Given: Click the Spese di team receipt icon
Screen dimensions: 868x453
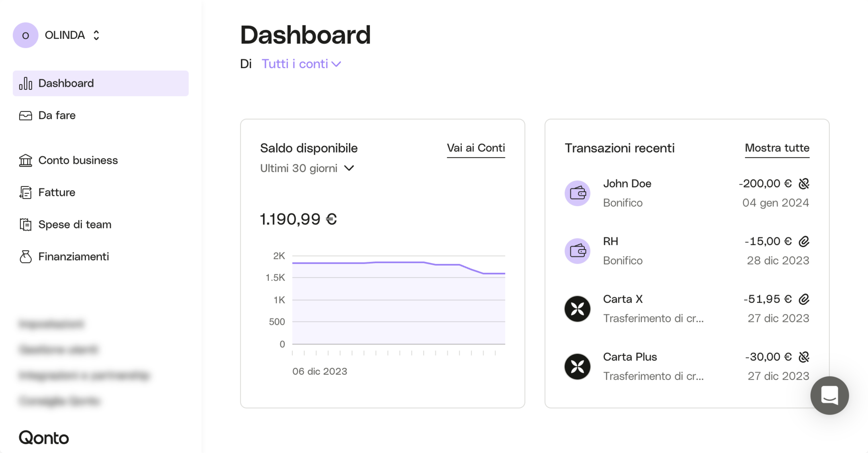Looking at the screenshot, I should (x=26, y=225).
